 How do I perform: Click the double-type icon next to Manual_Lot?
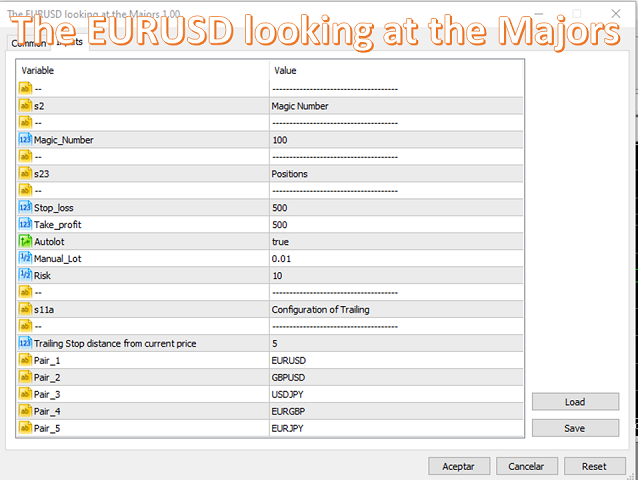point(25,258)
